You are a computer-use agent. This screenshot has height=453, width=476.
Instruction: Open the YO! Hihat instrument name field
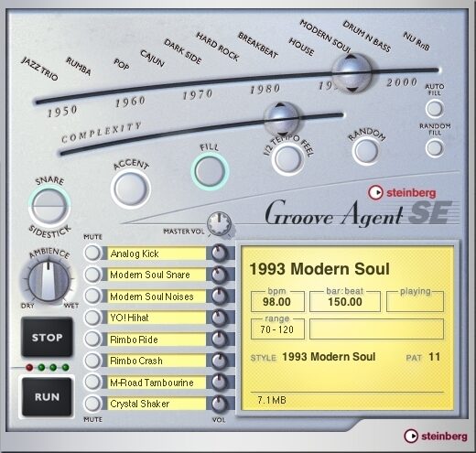tap(157, 318)
